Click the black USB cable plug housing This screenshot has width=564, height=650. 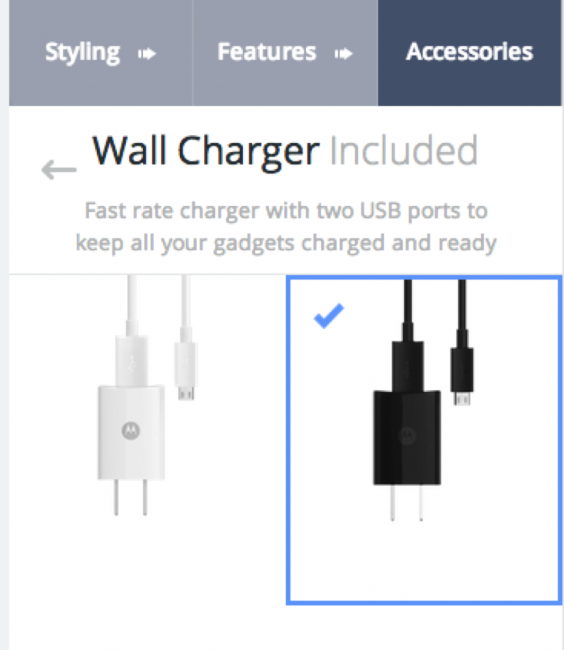pos(408,366)
